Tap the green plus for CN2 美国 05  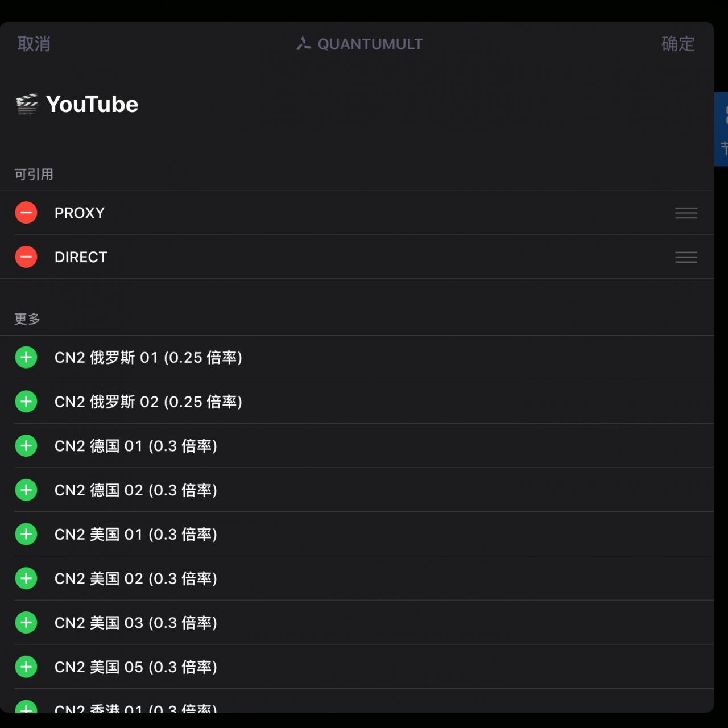tap(26, 667)
